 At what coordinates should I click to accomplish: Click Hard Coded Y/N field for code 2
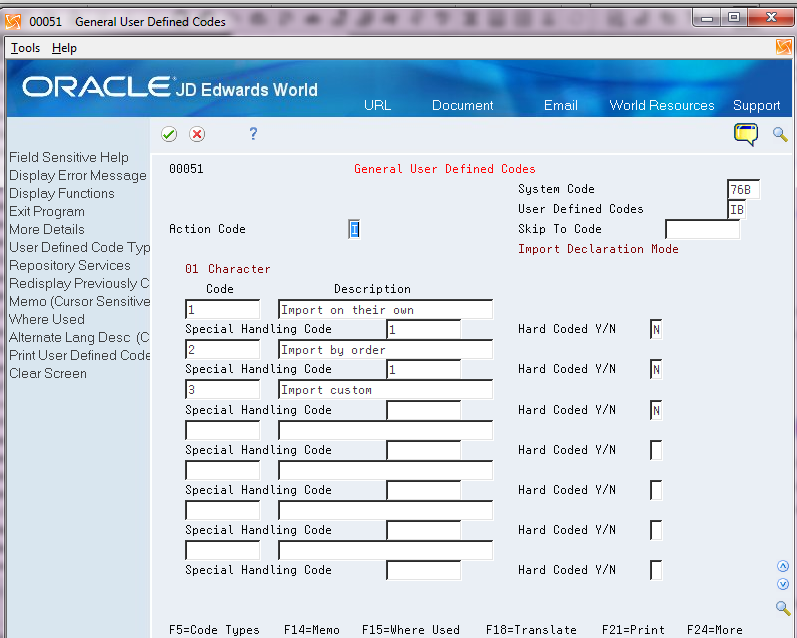(656, 370)
